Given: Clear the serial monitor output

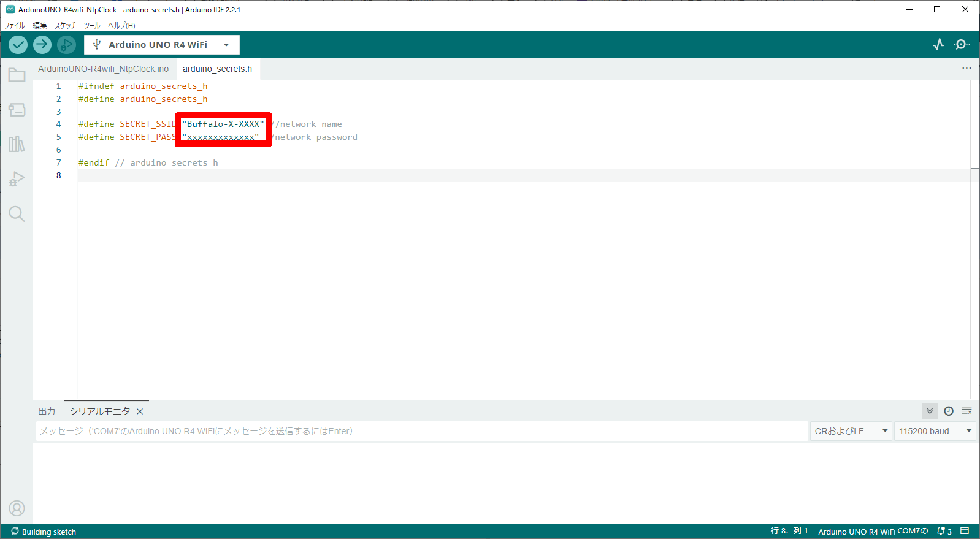Looking at the screenshot, I should (x=967, y=411).
